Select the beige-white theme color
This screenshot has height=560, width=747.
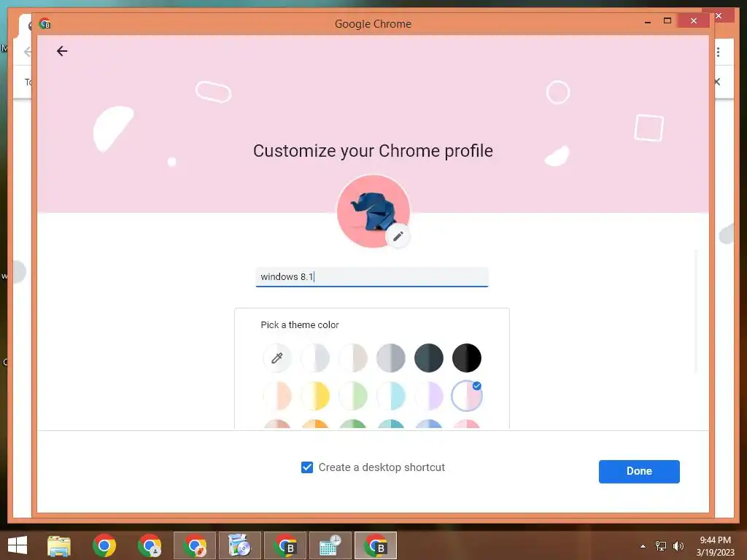[x=353, y=357]
